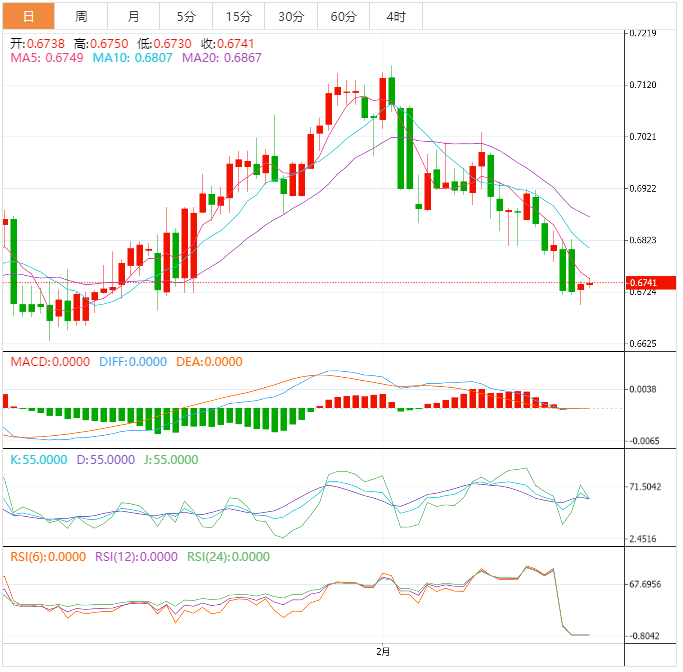This screenshot has width=683, height=672.
Task: Click the 71.5042 KDJ axis label
Action: coord(645,486)
